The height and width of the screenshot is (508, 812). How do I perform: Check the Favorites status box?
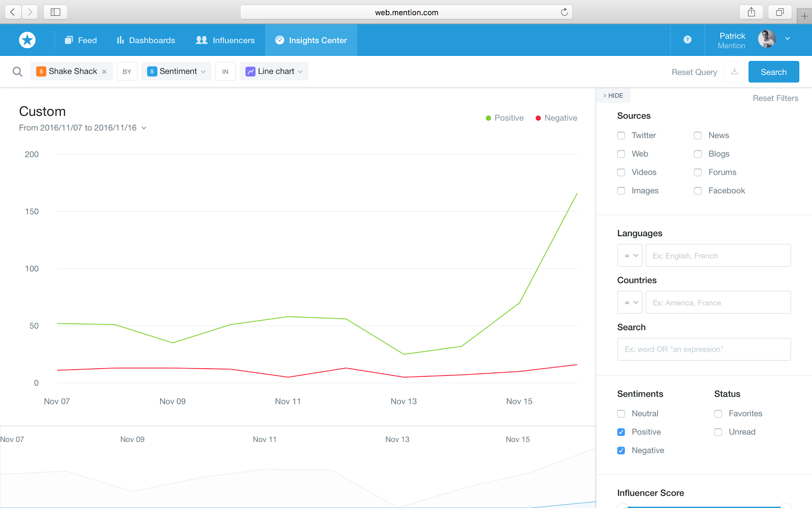[718, 414]
